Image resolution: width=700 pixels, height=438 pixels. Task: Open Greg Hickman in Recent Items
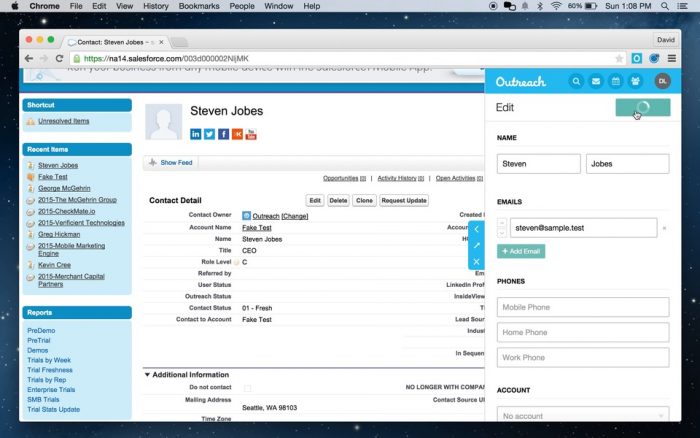(x=59, y=234)
